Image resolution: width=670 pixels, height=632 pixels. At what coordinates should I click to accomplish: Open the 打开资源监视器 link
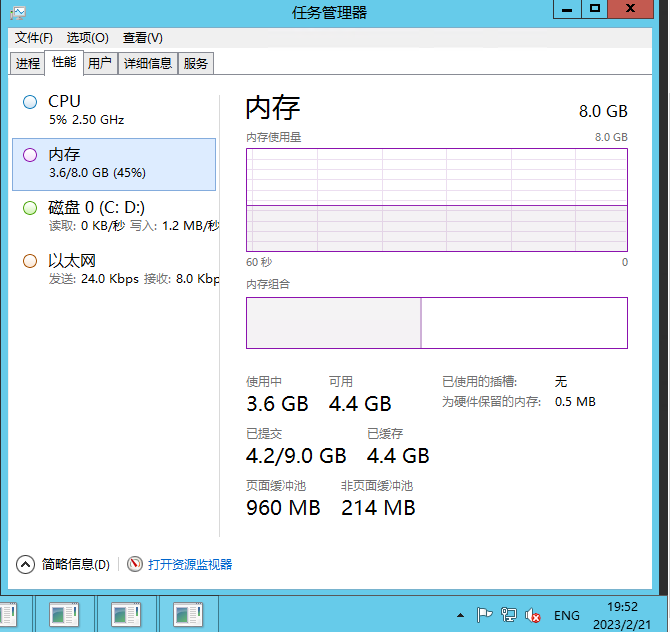(190, 565)
